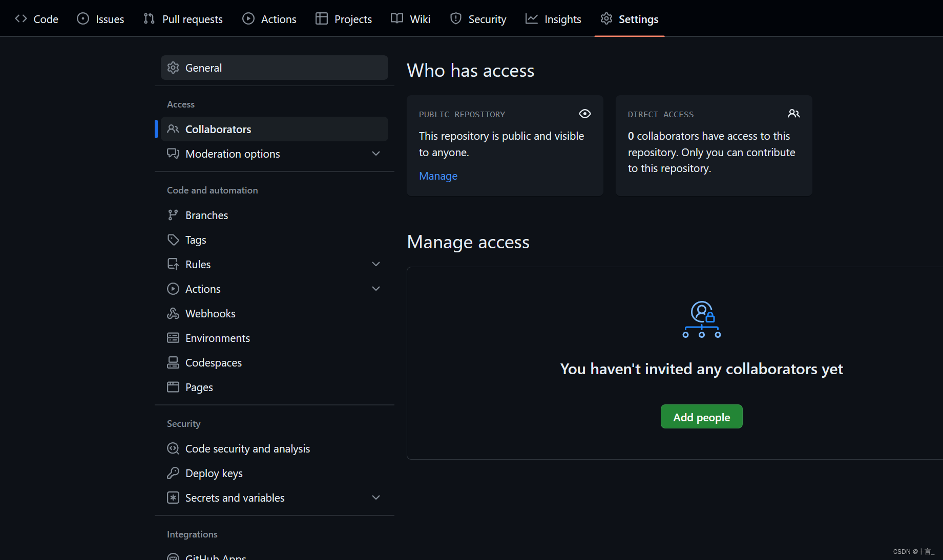
Task: Click the Rules icon in sidebar
Action: point(173,264)
